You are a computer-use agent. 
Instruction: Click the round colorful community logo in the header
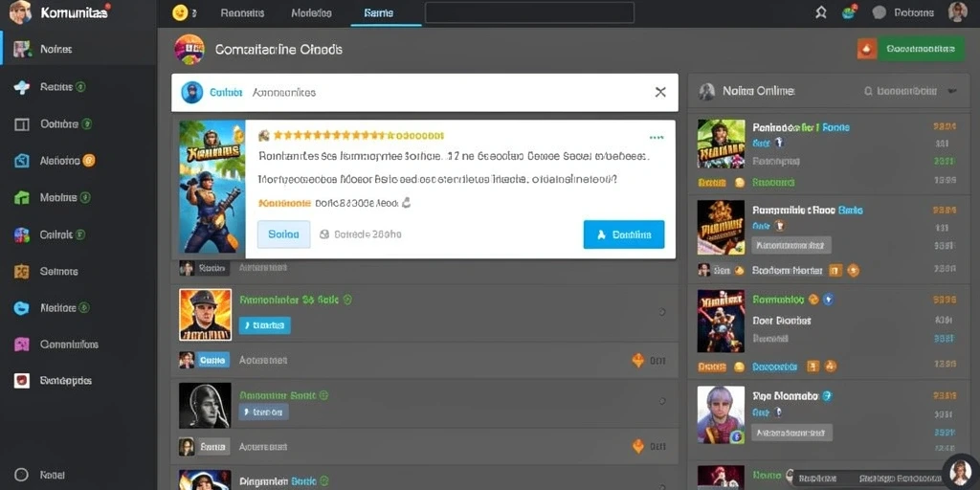(189, 50)
